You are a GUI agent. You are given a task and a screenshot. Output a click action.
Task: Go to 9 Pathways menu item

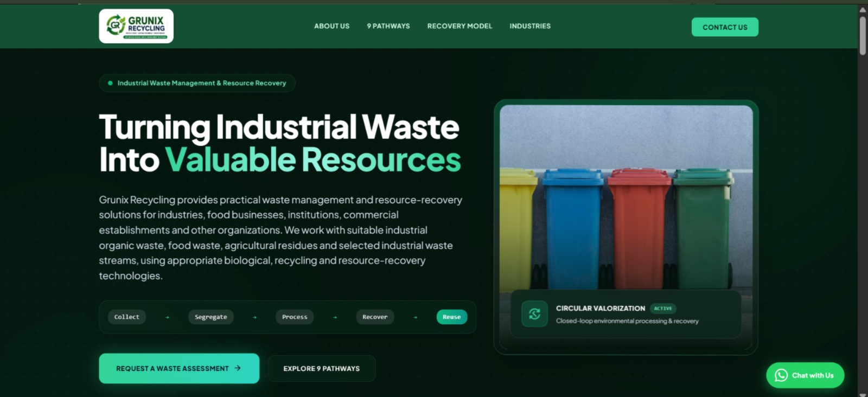click(x=388, y=26)
